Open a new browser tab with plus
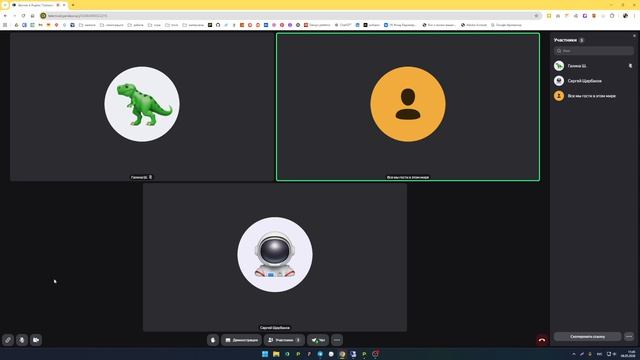This screenshot has height=360, width=640. [x=73, y=5]
